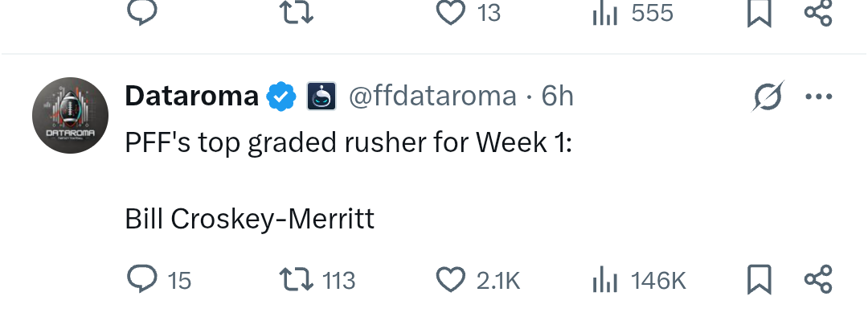
Task: Like the Bill Croskey-Merritt tweet
Action: (x=478, y=279)
